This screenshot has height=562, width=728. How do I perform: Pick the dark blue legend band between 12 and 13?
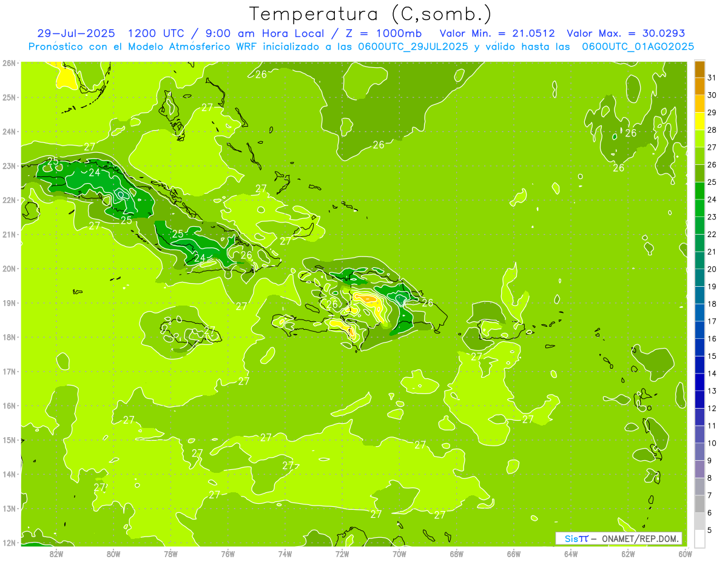click(699, 400)
